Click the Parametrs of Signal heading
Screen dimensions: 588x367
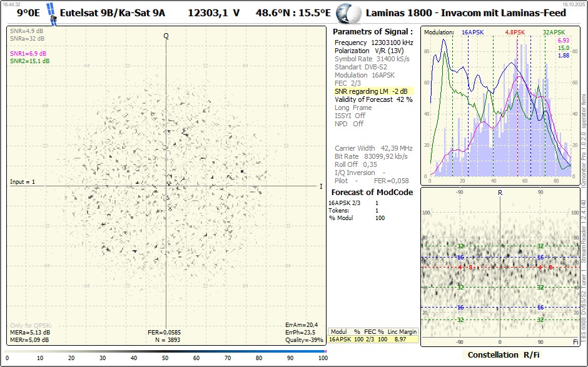pos(373,32)
